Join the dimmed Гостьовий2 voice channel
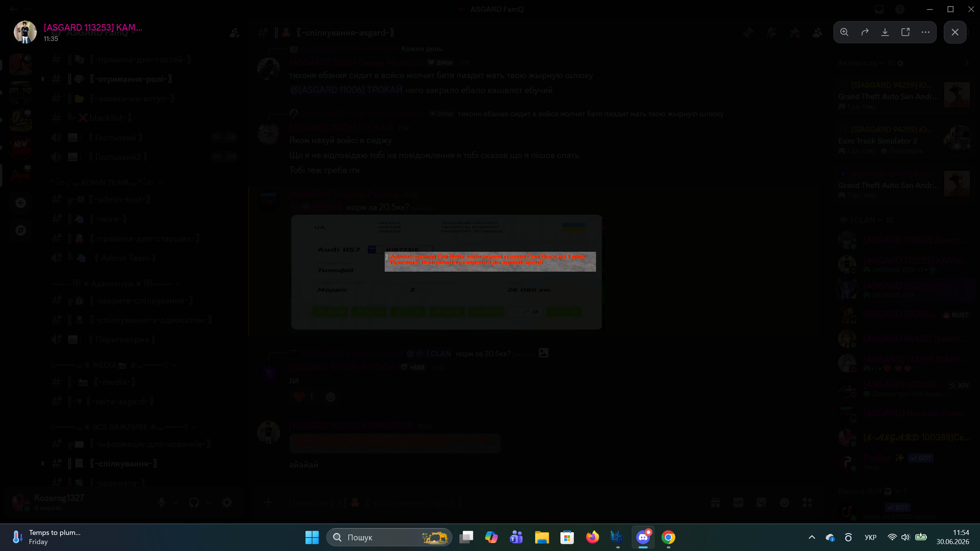Screen dimensions: 980x551 [144, 157]
